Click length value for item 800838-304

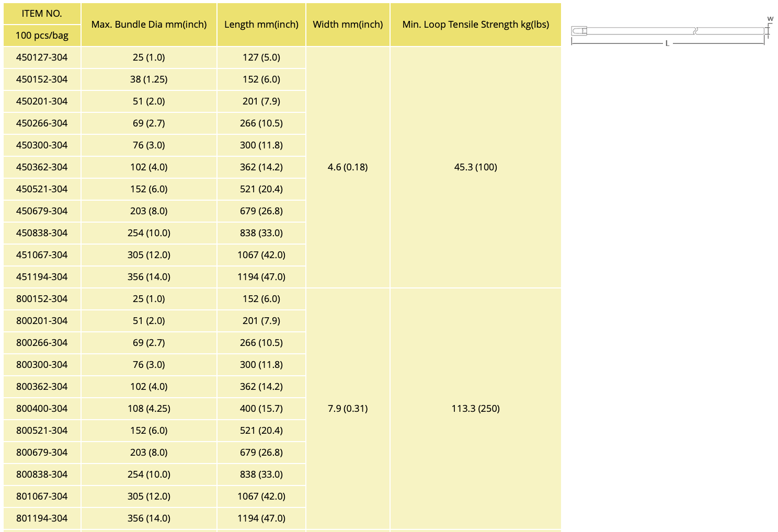pos(261,475)
